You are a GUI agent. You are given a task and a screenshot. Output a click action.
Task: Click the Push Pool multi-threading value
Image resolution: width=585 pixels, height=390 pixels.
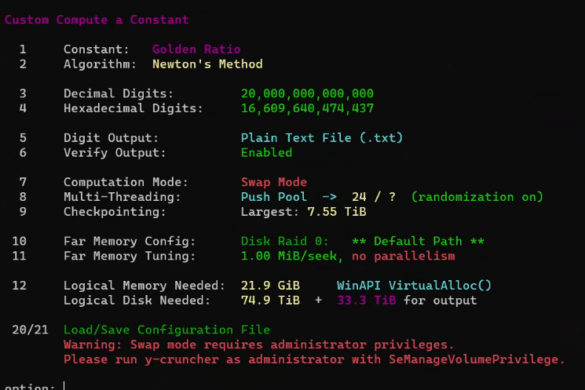(274, 197)
